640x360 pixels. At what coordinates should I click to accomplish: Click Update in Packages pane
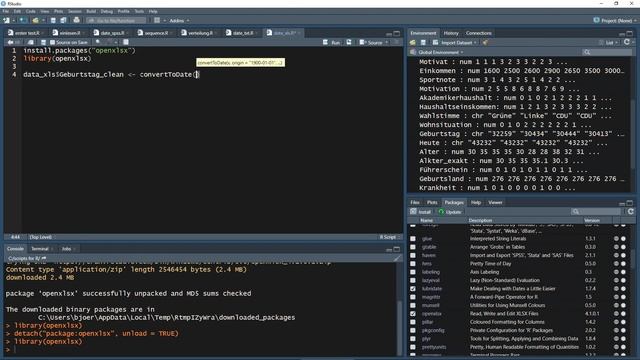point(450,211)
